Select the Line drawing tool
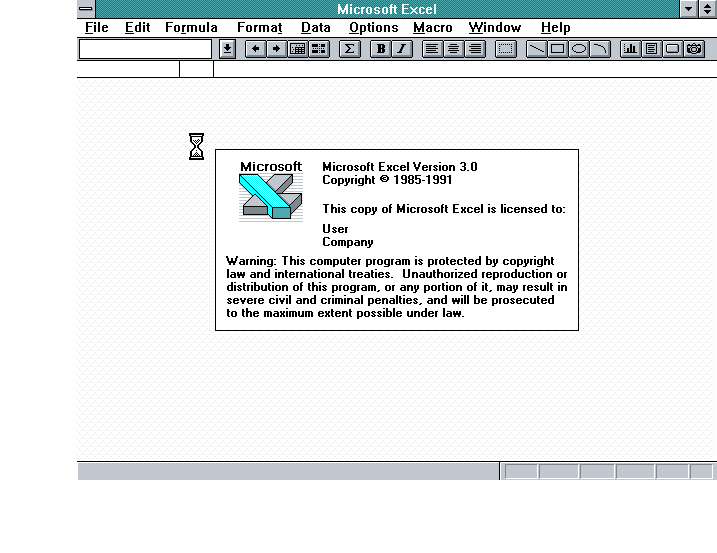717x553 pixels. [536, 49]
